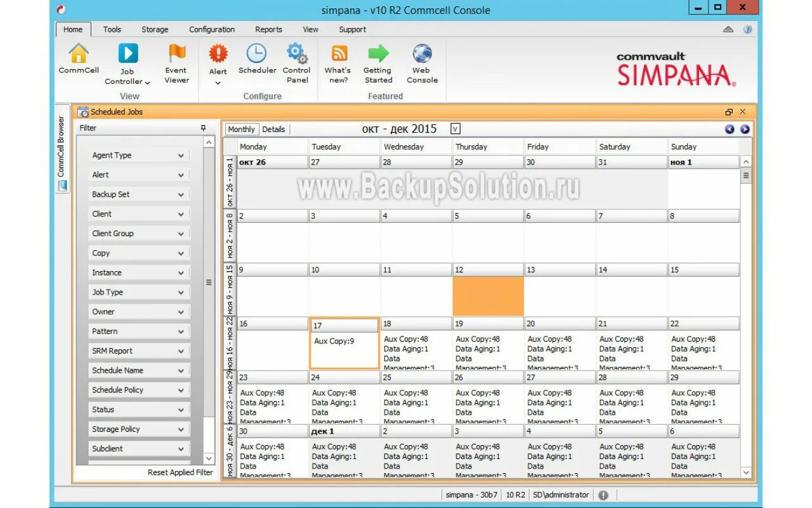Select highlighted Thursday 12 calendar cell

(488, 296)
